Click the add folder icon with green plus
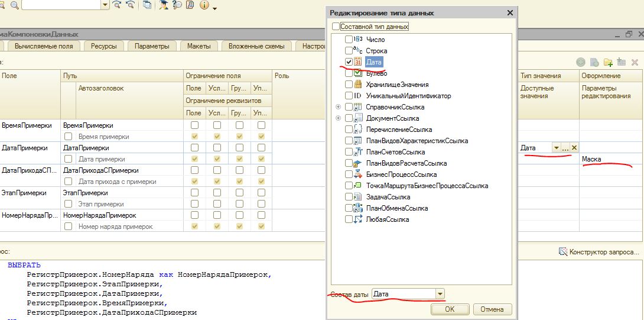Screen dimensions: 644x320 [608, 62]
